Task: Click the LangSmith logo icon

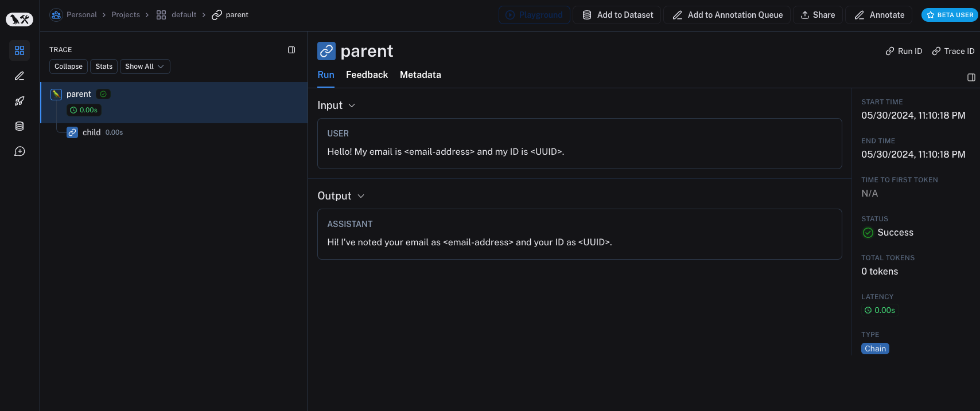Action: [x=20, y=19]
